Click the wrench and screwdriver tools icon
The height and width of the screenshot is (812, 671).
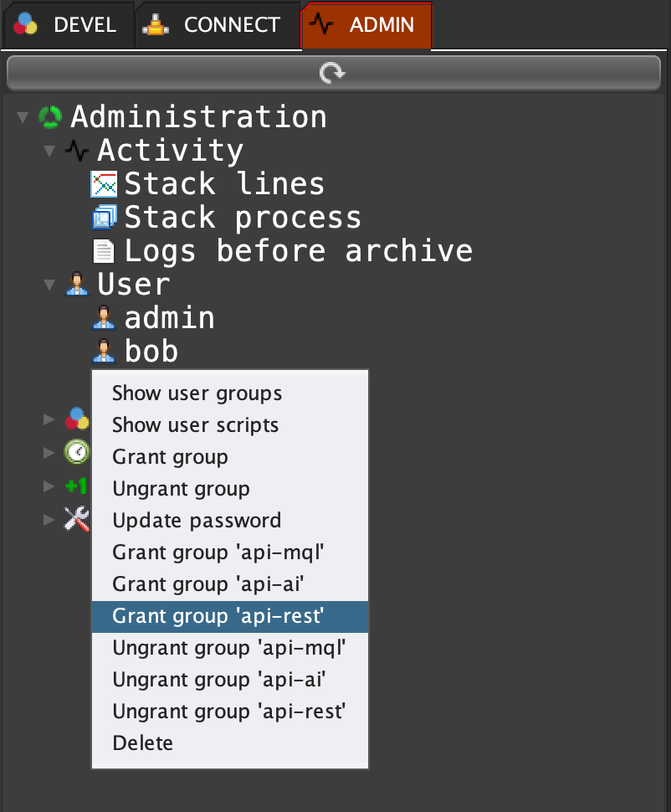pyautogui.click(x=77, y=520)
